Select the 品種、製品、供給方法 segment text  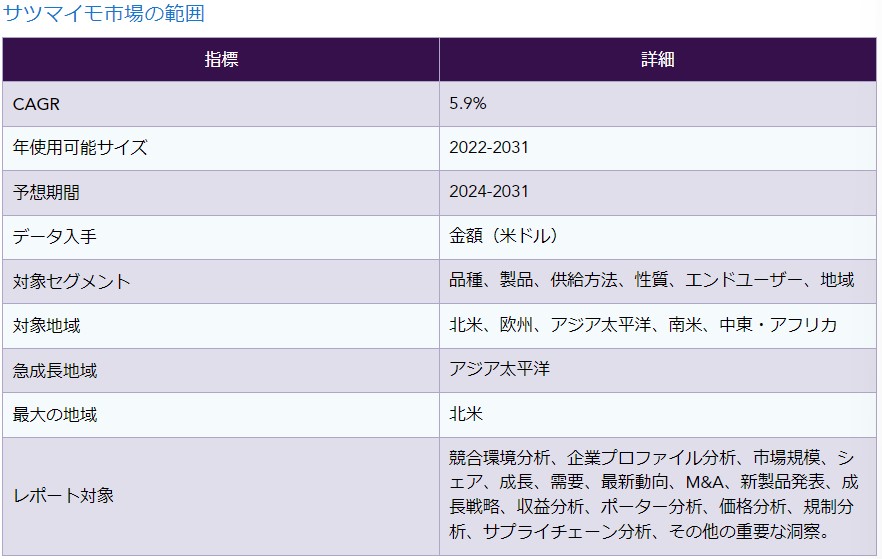(533, 280)
